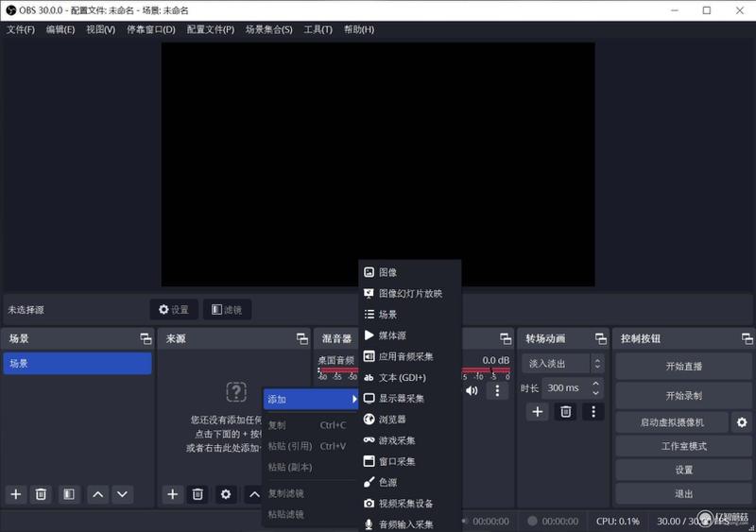The height and width of the screenshot is (532, 756).
Task: Choose 色源 from add submenu
Action: tap(409, 482)
